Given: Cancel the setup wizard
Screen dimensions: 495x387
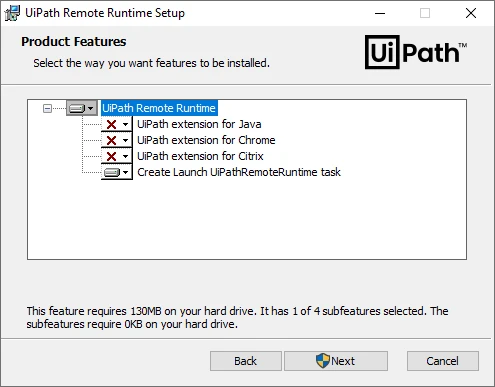Looking at the screenshot, I should pos(443,361).
